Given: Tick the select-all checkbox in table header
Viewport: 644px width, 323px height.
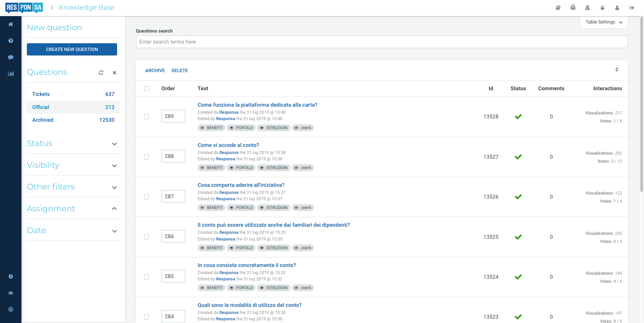Looking at the screenshot, I should [147, 89].
